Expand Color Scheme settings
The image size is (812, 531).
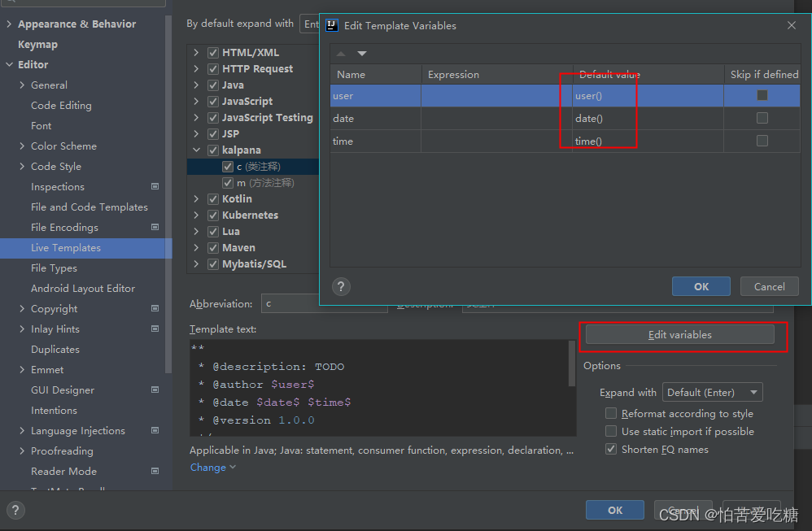click(x=22, y=146)
